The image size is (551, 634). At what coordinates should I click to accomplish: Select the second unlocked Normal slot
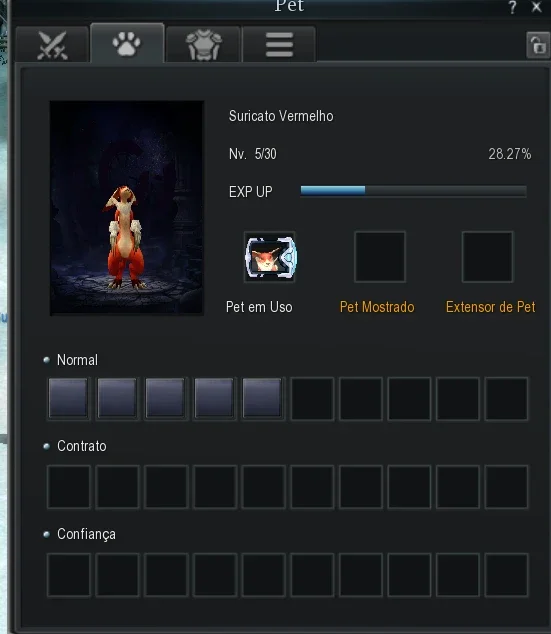pos(117,399)
